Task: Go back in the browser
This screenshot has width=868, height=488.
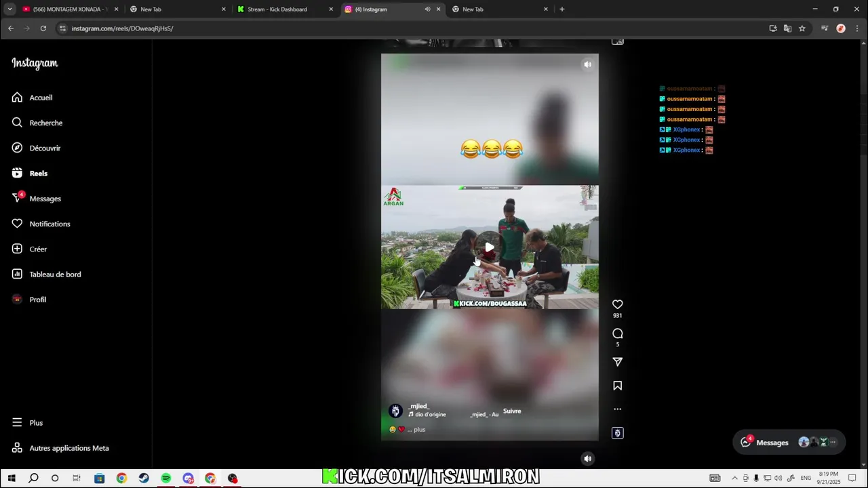Action: click(11, 28)
